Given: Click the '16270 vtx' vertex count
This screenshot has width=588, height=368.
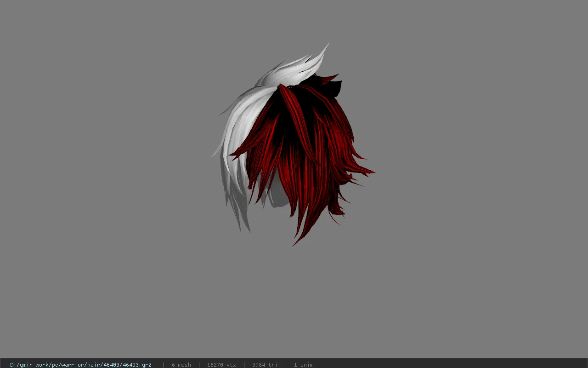Looking at the screenshot, I should (221, 365).
